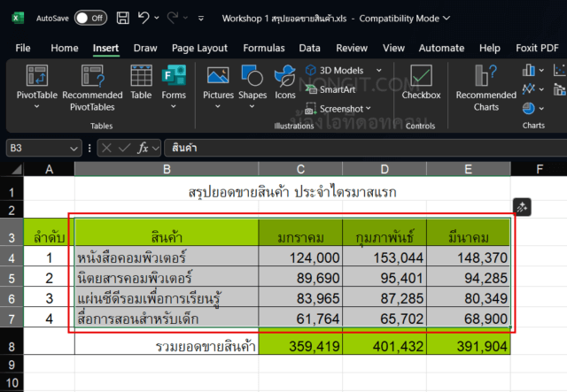
Task: Click the Redo arrow icon
Action: [x=173, y=18]
